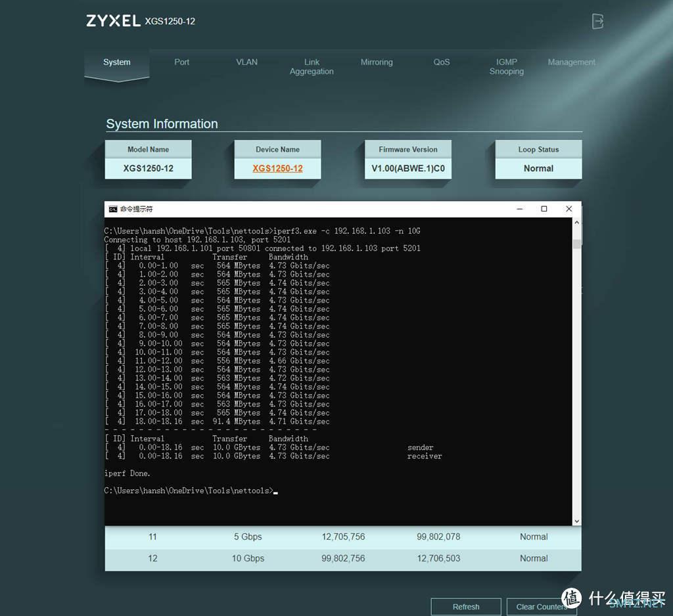The height and width of the screenshot is (616, 673).
Task: Click the 'iperf Done.' line in the terminal
Action: tap(127, 473)
